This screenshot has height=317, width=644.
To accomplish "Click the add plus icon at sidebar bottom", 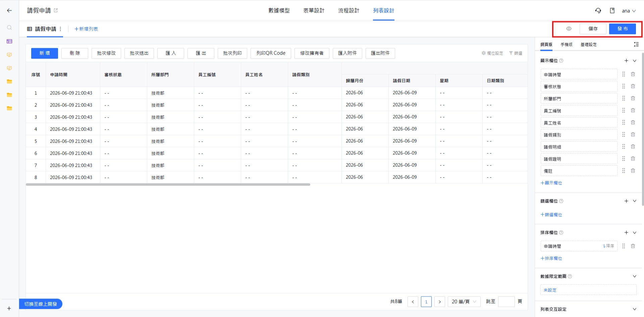I will (9, 308).
